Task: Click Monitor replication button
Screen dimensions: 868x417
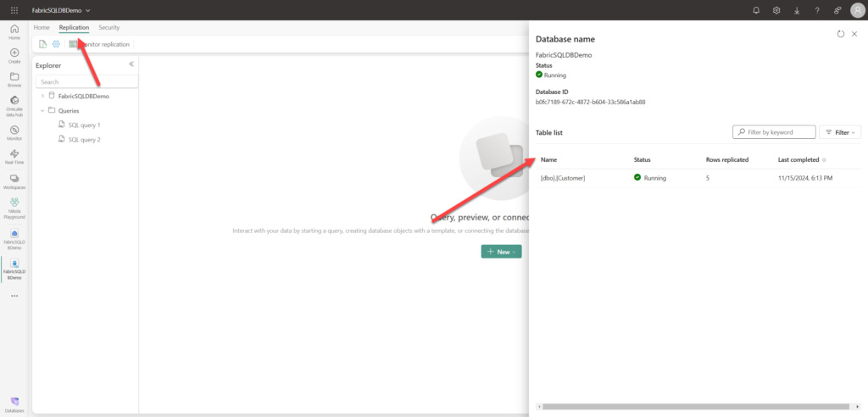Action: (99, 44)
